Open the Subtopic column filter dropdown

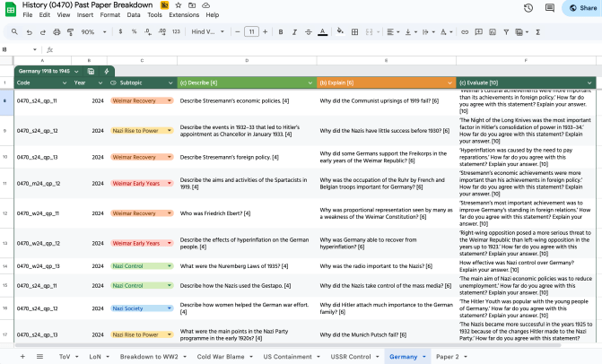(170, 82)
